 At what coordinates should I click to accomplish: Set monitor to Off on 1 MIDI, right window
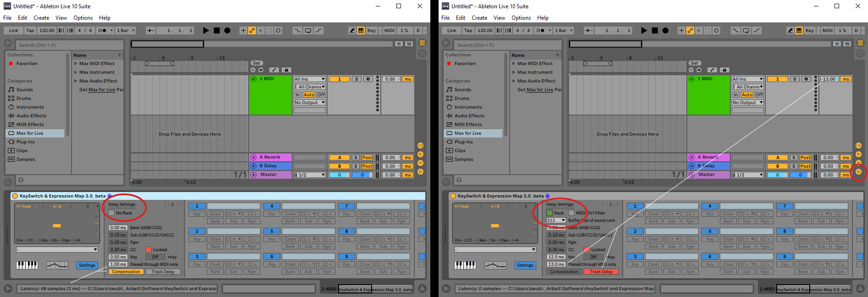point(759,95)
